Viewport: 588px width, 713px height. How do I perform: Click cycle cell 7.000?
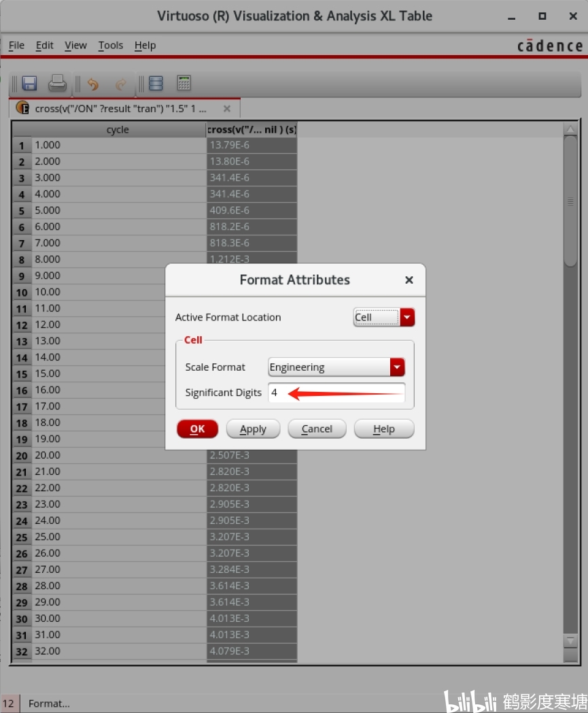pos(118,244)
